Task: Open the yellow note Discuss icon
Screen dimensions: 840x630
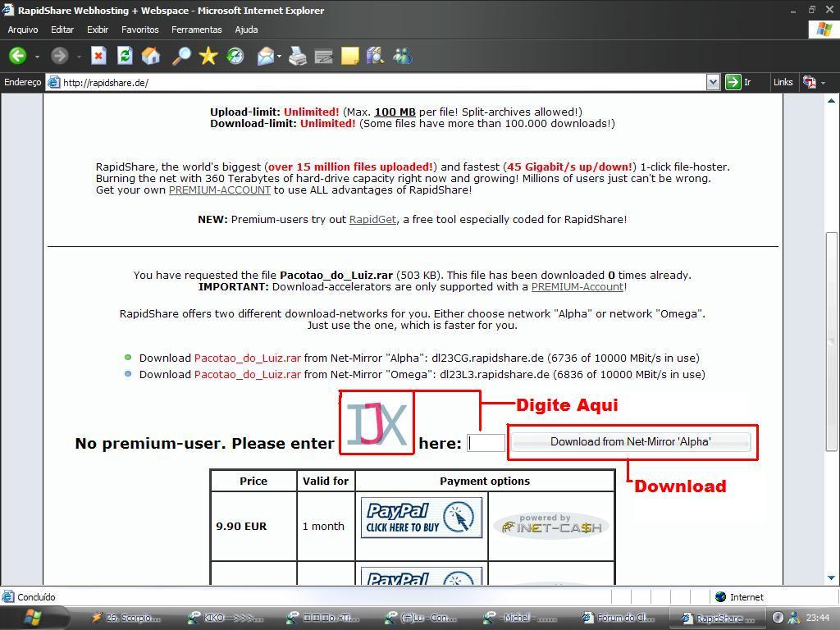Action: pos(349,56)
